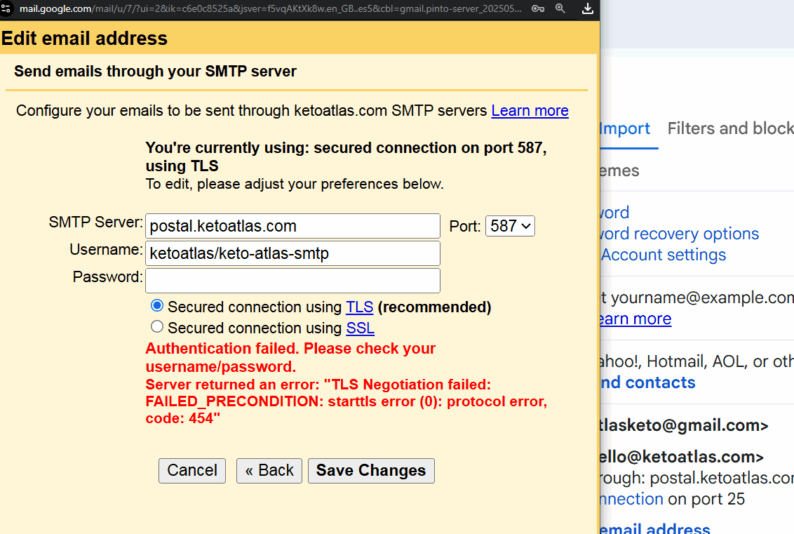Open the Port 587 dropdown
794x534 pixels.
pyautogui.click(x=510, y=226)
